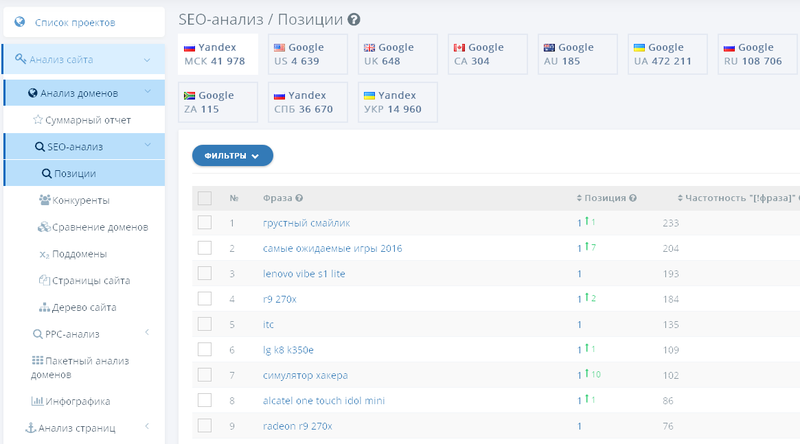Click the help icon next to Фраза header

[x=299, y=198]
